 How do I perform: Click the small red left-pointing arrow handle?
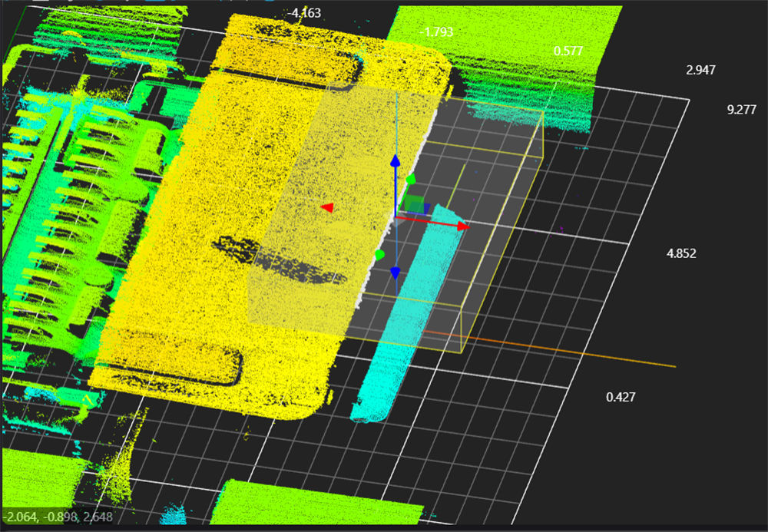point(327,208)
